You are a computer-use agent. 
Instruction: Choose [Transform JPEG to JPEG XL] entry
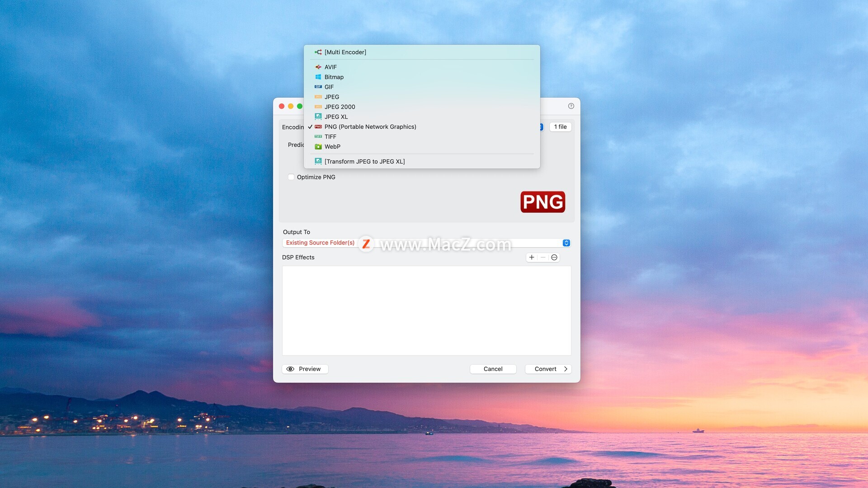(364, 162)
